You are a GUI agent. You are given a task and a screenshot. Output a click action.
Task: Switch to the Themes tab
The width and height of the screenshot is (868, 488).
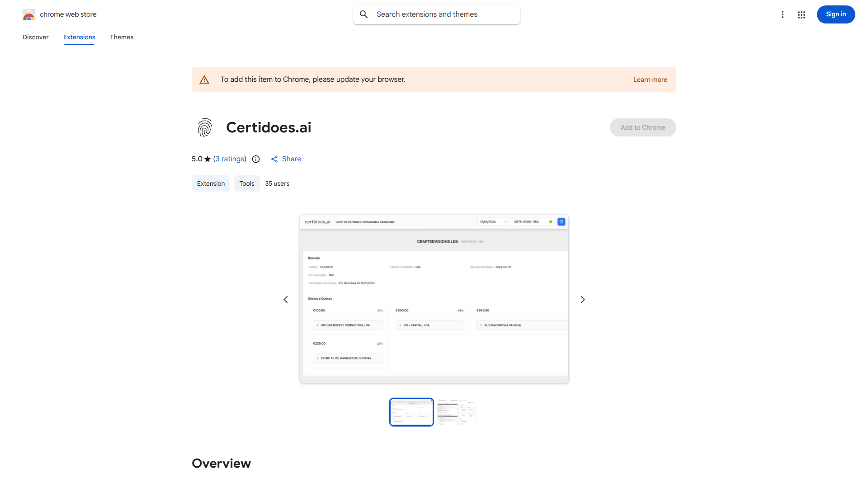click(x=121, y=37)
